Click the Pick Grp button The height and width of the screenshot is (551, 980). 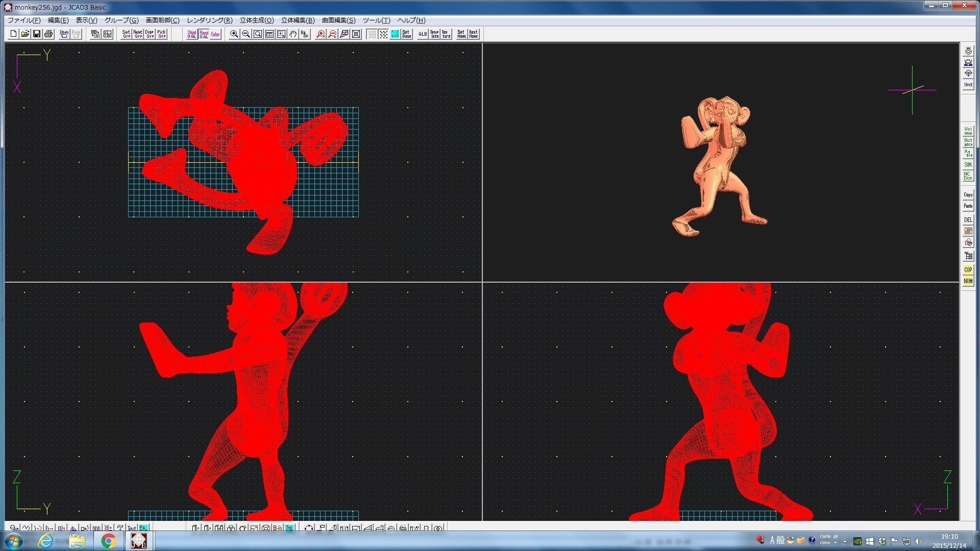161,34
